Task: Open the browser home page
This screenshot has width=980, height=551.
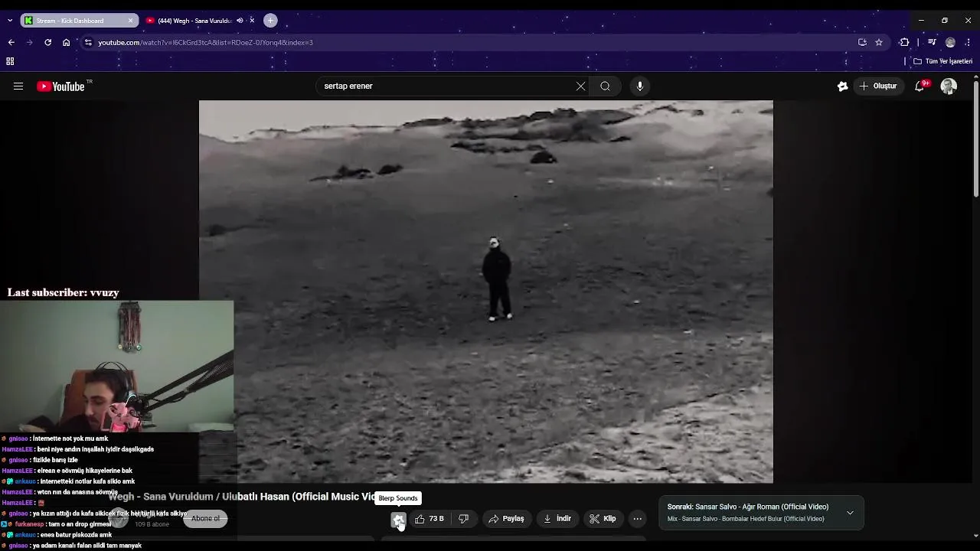Action: [x=66, y=42]
